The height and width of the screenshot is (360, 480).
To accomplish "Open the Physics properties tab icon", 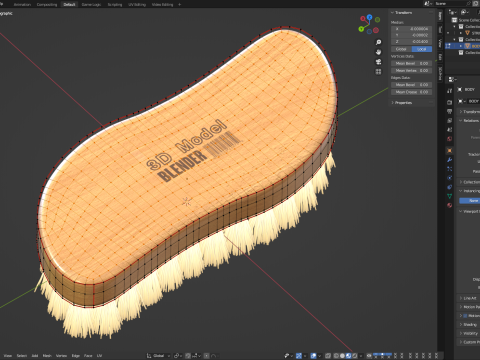I will [x=449, y=178].
